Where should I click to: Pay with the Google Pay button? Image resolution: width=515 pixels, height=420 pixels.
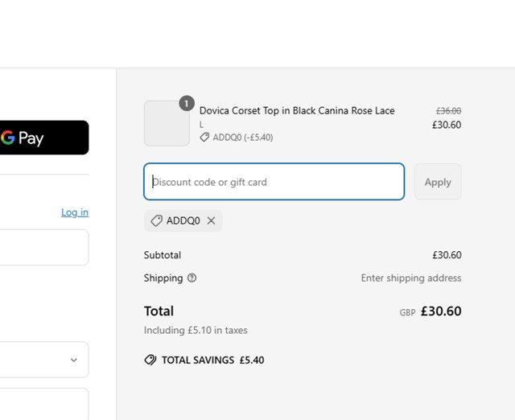[40, 138]
